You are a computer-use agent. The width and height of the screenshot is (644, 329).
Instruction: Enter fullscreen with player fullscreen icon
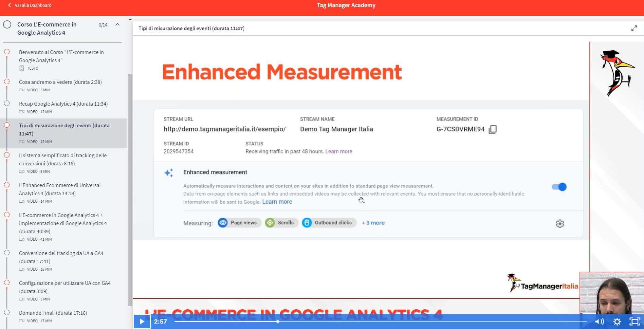click(635, 321)
